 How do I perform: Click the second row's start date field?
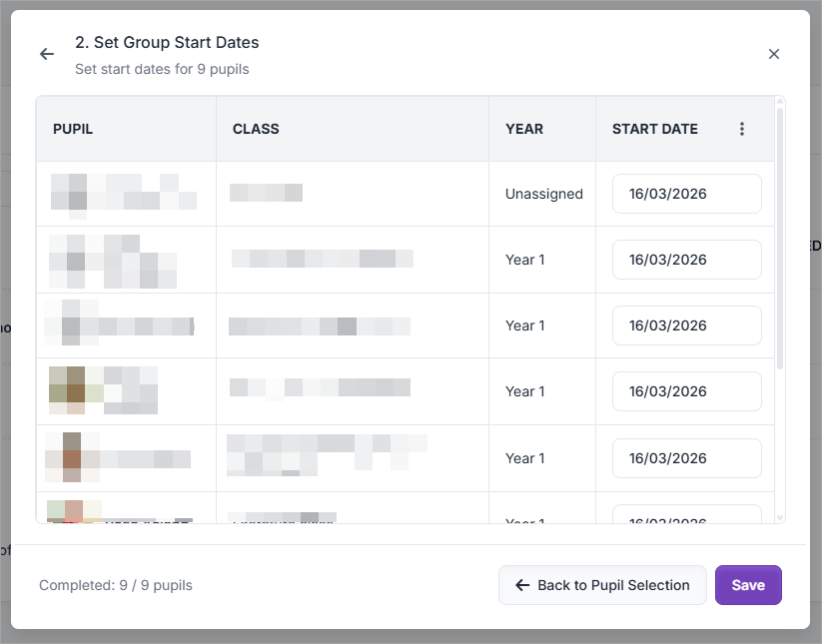tap(686, 260)
